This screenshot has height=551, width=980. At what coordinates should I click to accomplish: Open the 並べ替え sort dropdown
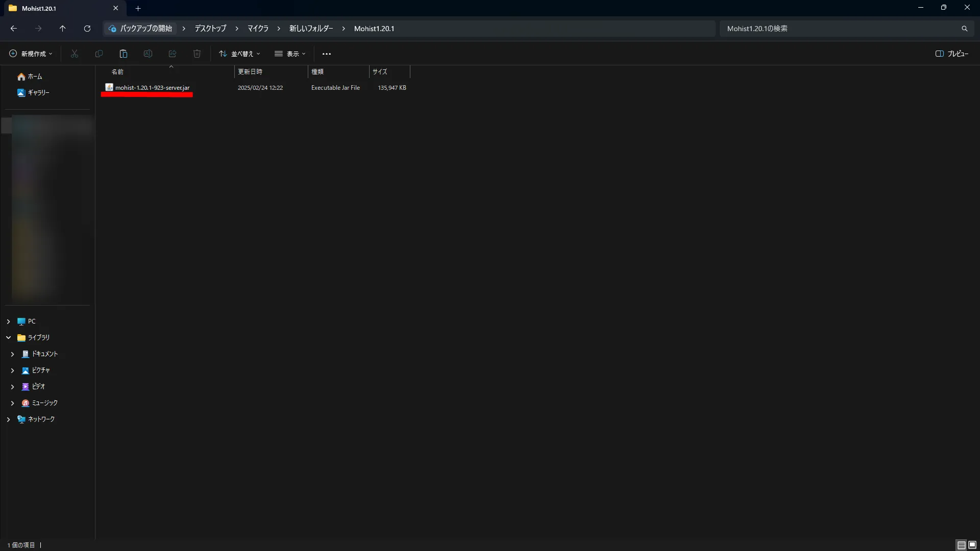(x=239, y=54)
